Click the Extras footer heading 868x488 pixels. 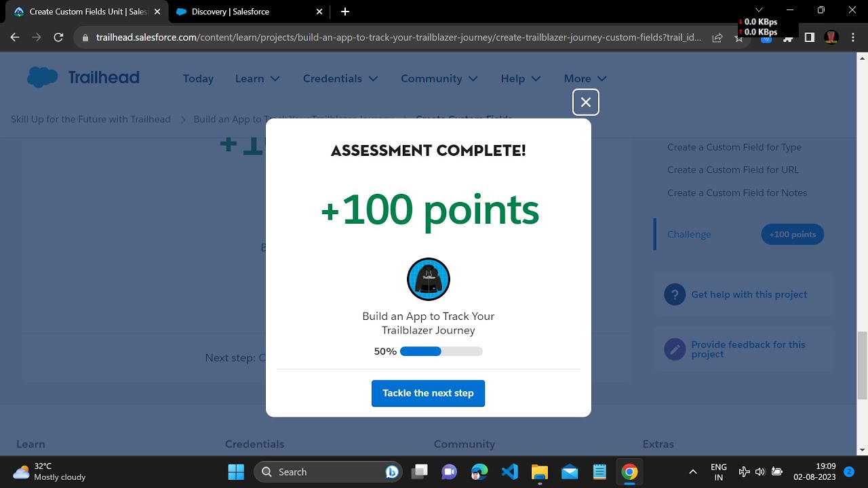click(x=658, y=445)
